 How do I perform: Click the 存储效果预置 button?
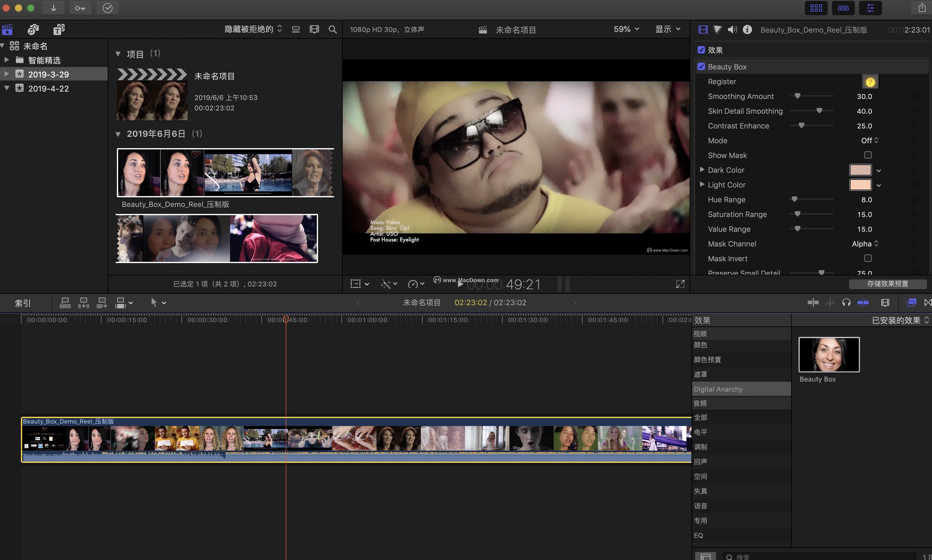887,284
